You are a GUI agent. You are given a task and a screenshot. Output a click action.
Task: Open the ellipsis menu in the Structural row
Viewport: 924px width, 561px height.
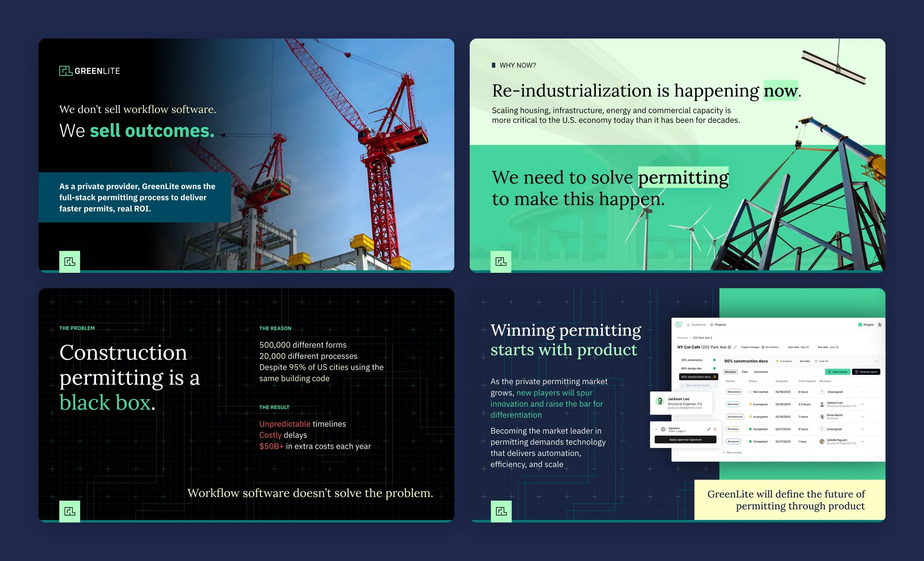[862, 442]
